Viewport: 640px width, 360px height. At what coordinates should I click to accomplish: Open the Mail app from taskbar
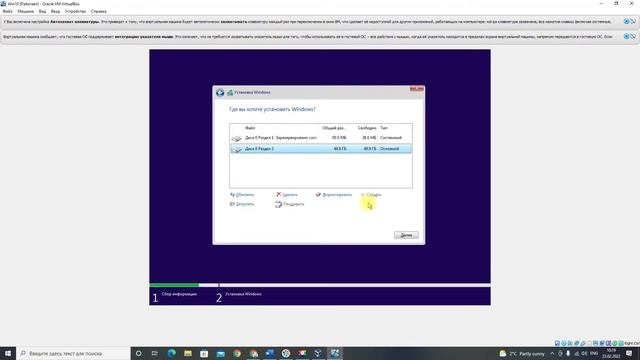[220, 353]
